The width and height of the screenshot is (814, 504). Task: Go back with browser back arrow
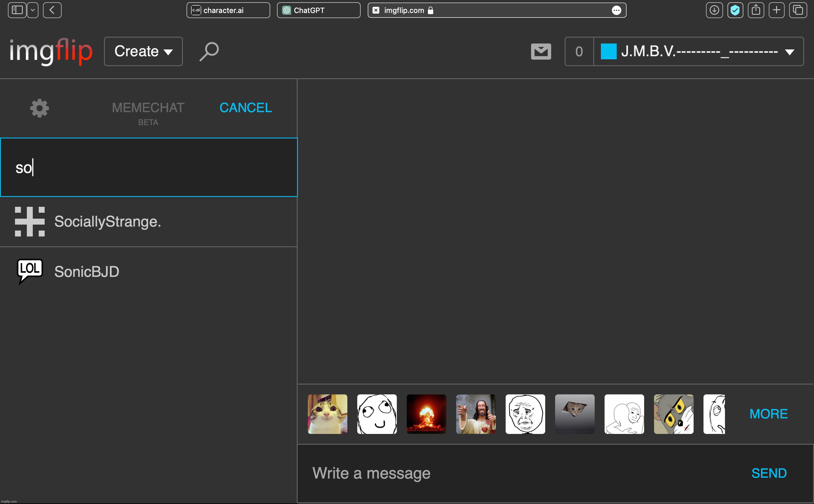point(52,10)
